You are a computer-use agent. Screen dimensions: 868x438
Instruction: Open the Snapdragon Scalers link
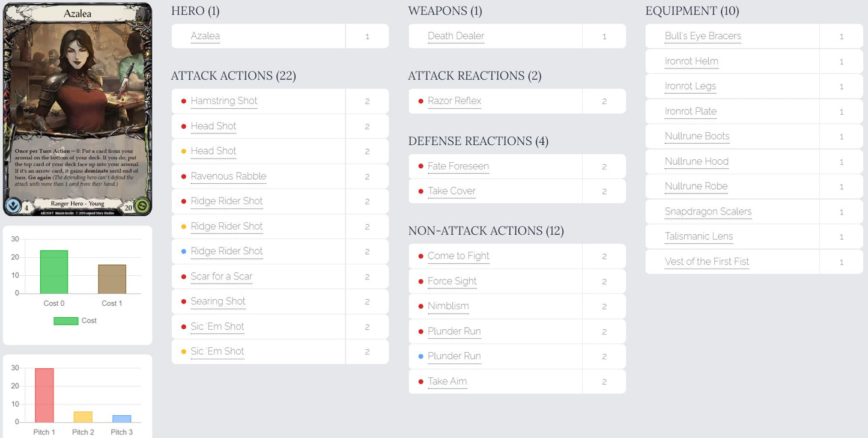click(x=708, y=211)
